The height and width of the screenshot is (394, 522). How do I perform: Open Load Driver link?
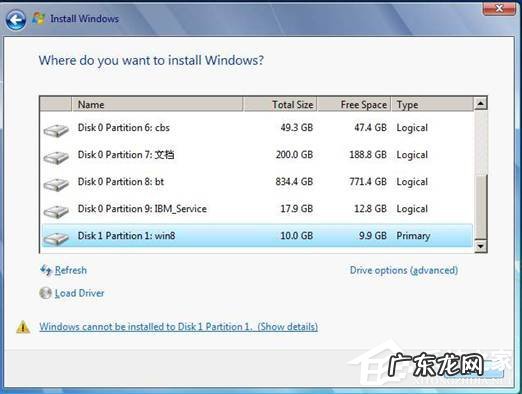(x=79, y=293)
